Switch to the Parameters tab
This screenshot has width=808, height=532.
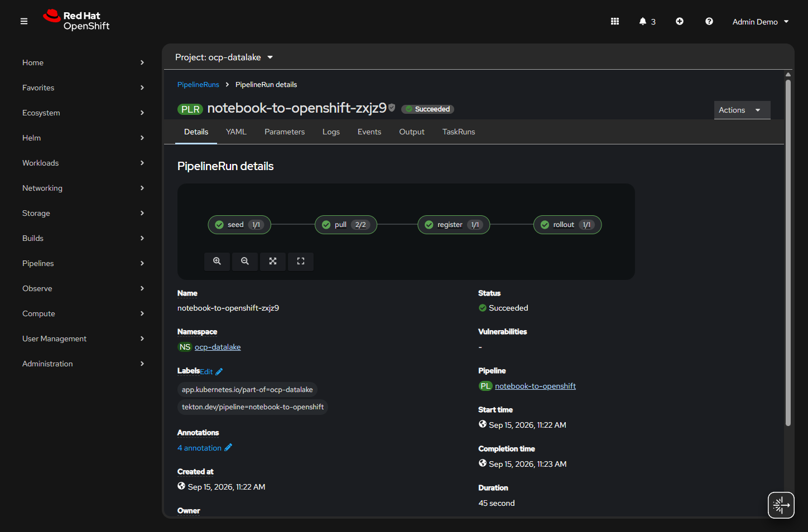(x=285, y=132)
